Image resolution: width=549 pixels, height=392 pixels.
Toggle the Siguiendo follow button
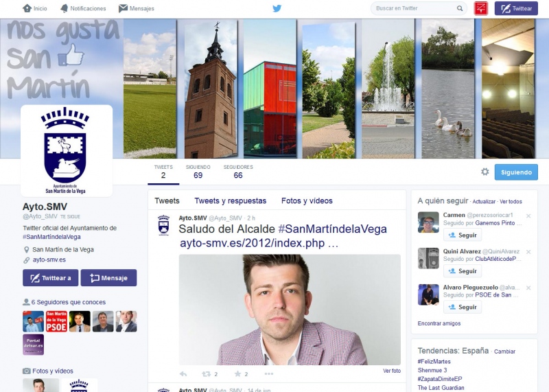(x=516, y=172)
